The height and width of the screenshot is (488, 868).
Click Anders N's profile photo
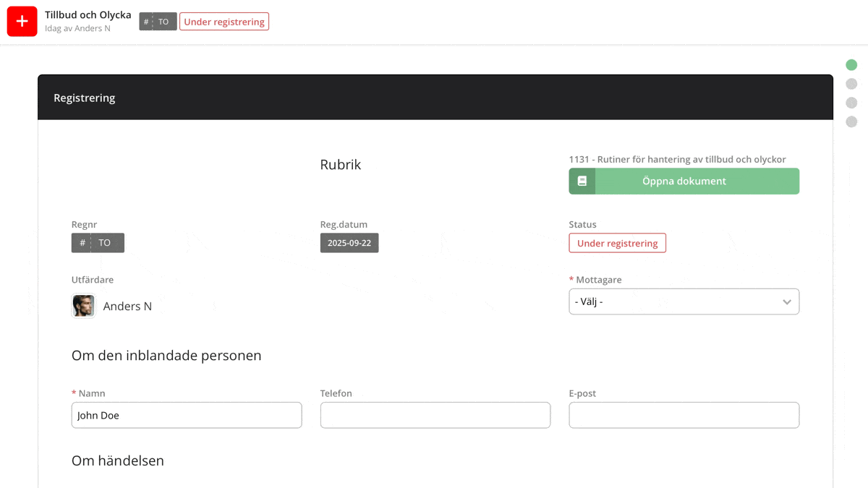(83, 306)
